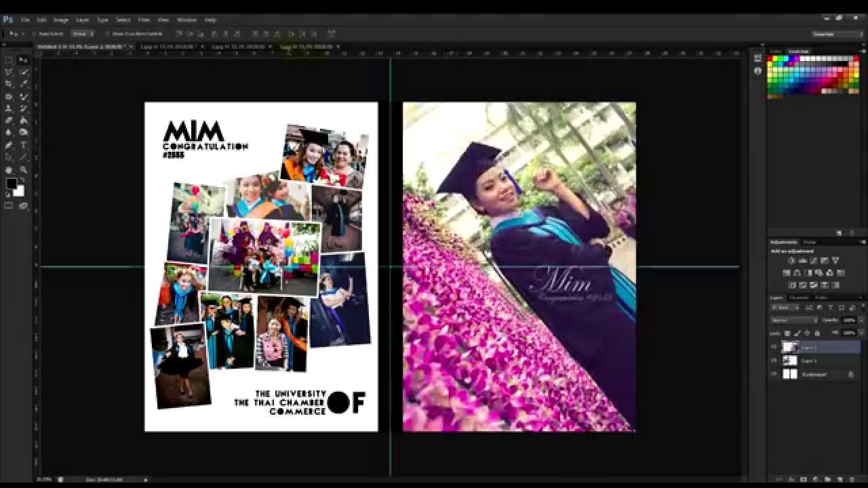Create a new layer
The width and height of the screenshot is (868, 488).
[x=841, y=479]
